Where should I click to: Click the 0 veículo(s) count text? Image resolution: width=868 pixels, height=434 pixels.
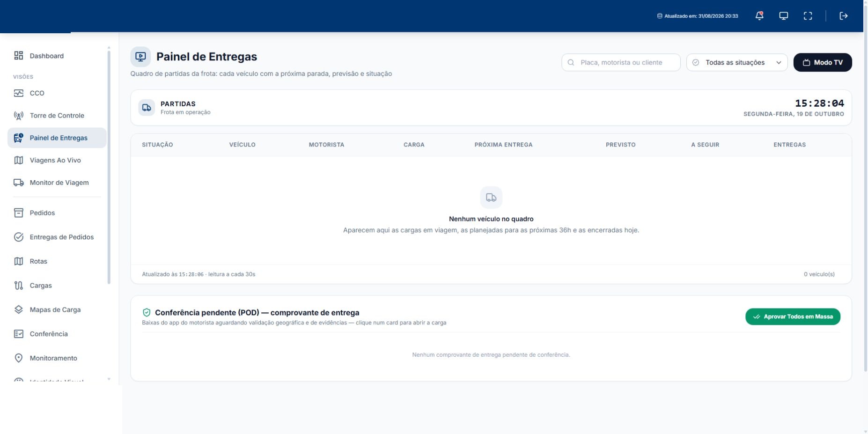819,274
